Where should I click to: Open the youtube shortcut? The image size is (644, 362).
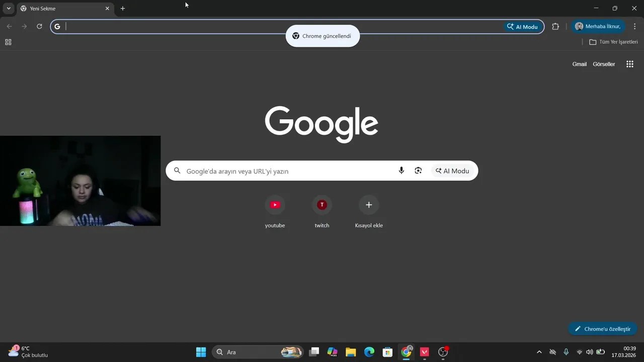coord(275,211)
